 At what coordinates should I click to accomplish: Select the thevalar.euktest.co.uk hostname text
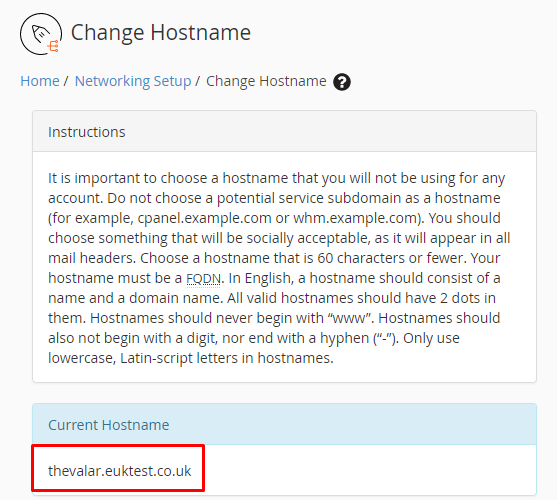(x=120, y=471)
